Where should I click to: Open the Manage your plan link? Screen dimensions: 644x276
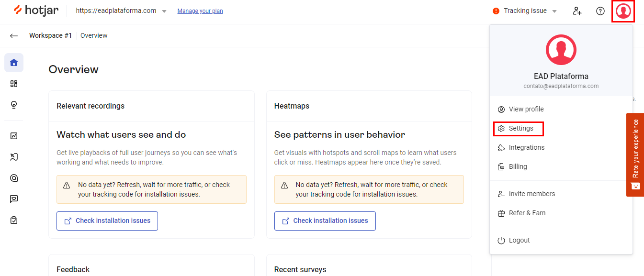pos(200,11)
